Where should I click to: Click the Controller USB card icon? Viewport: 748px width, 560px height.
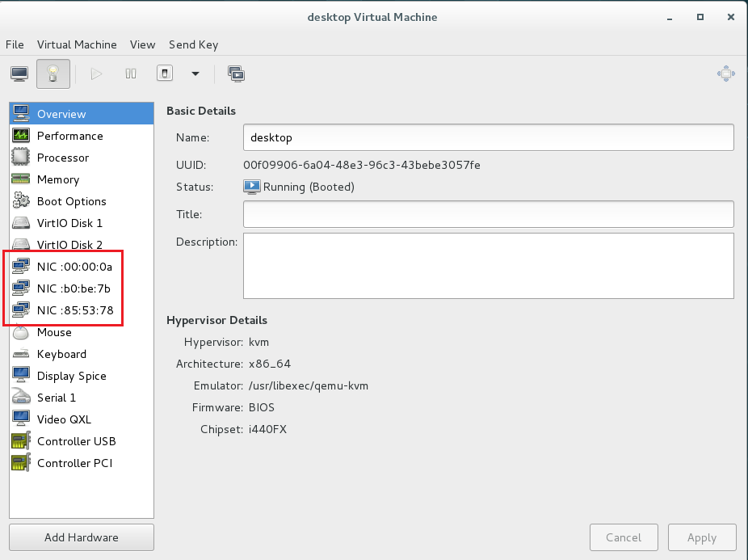[x=21, y=440]
